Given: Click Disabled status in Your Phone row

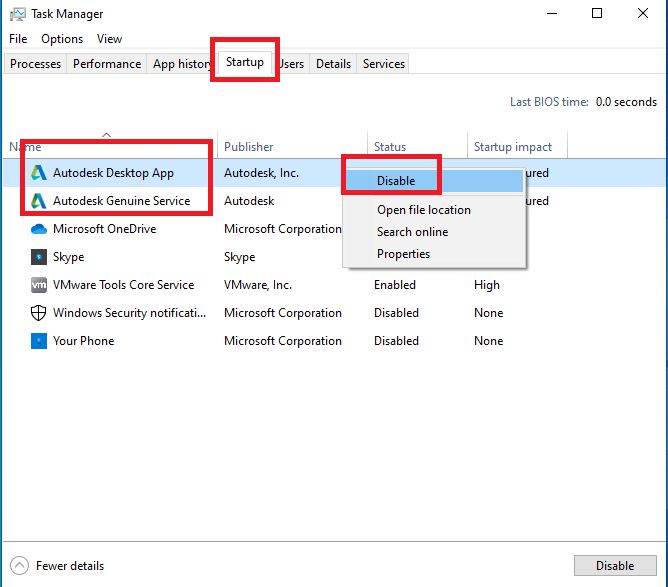Looking at the screenshot, I should coord(396,341).
